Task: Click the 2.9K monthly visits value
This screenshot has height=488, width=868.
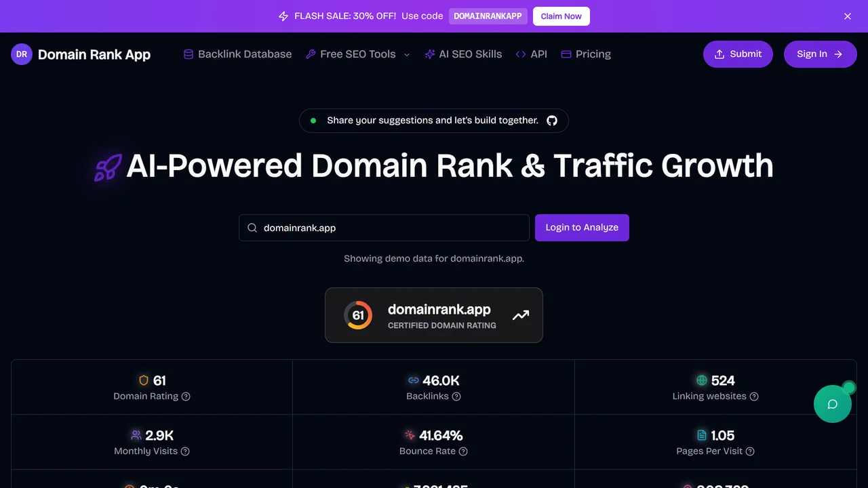Action: [159, 436]
